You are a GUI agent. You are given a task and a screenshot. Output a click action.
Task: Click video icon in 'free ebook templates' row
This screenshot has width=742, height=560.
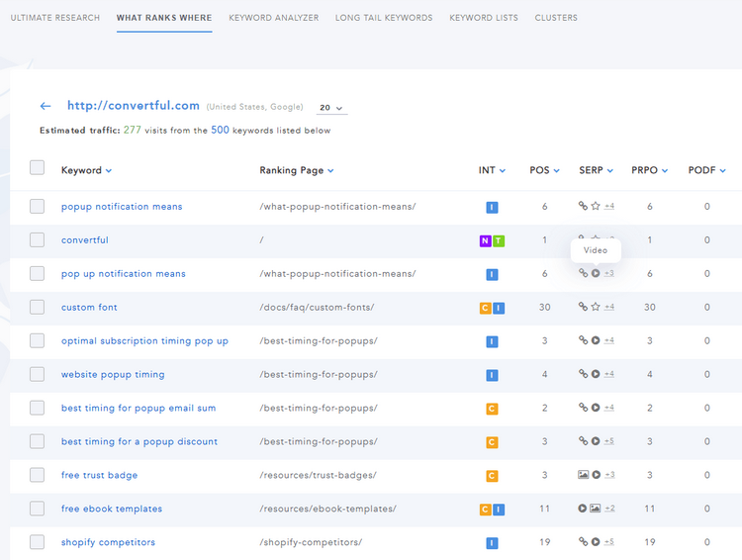point(582,509)
